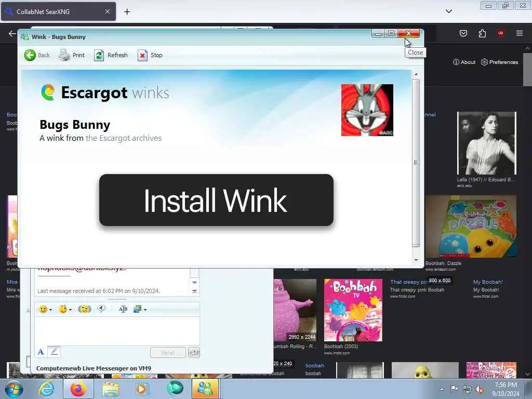Image resolution: width=532 pixels, height=399 pixels.
Task: Open Windows Media Player from the taskbar
Action: pos(142,389)
